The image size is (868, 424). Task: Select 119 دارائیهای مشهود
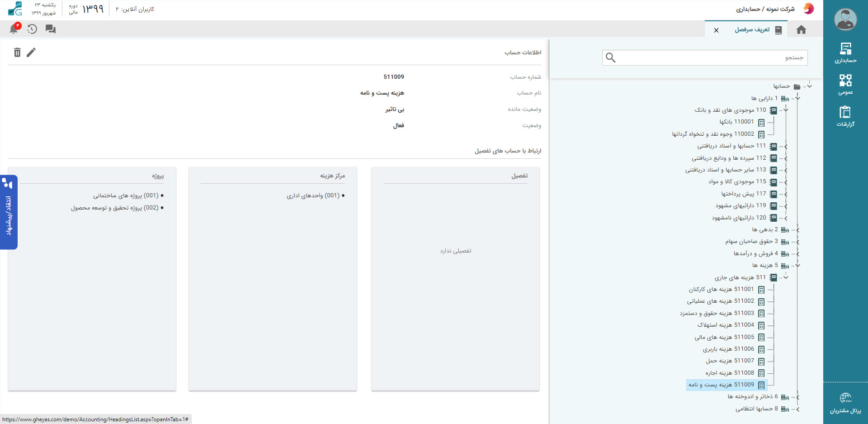[x=741, y=205]
